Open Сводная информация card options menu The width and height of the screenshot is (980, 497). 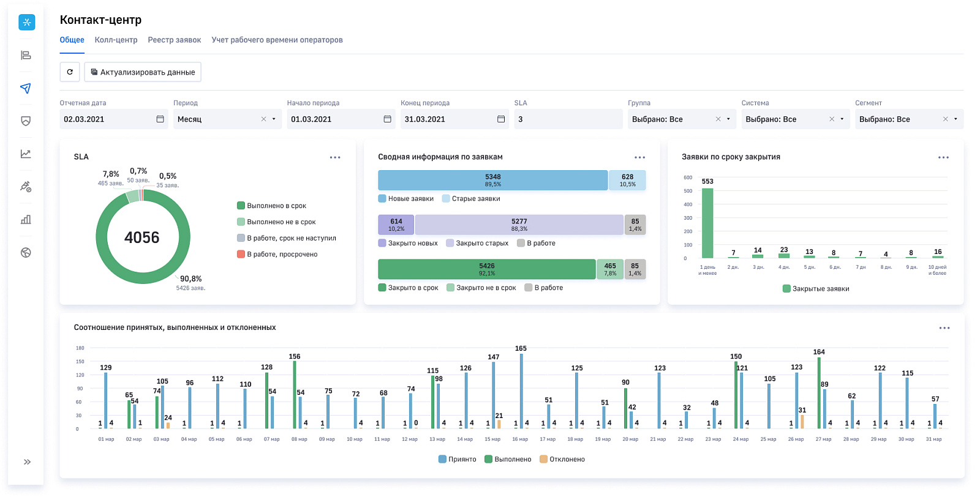point(640,157)
